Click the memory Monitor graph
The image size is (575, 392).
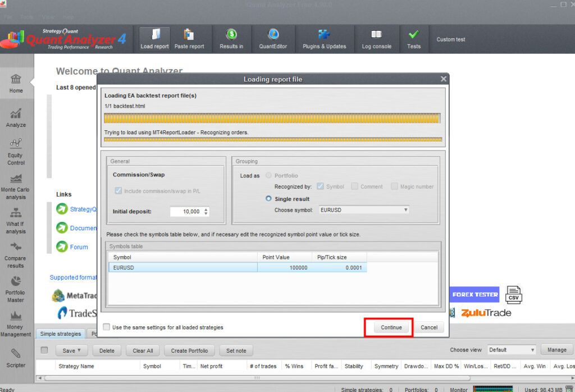[x=492, y=389]
